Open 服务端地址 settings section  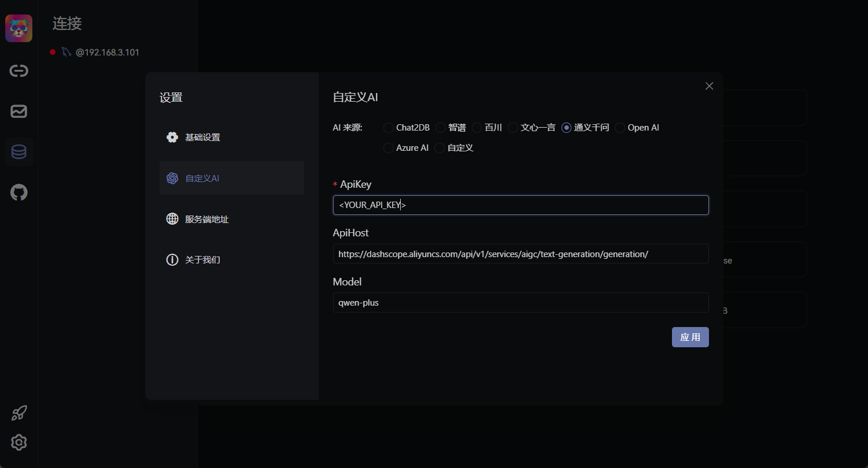point(232,219)
